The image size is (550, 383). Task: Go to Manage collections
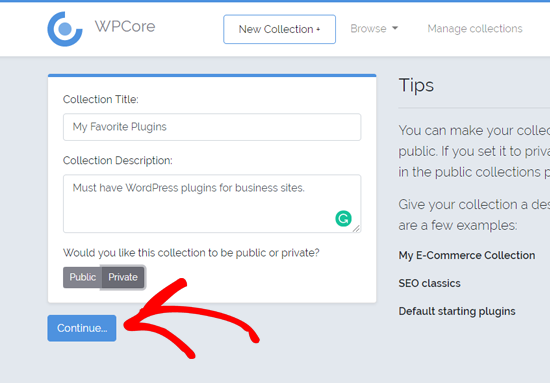[475, 28]
